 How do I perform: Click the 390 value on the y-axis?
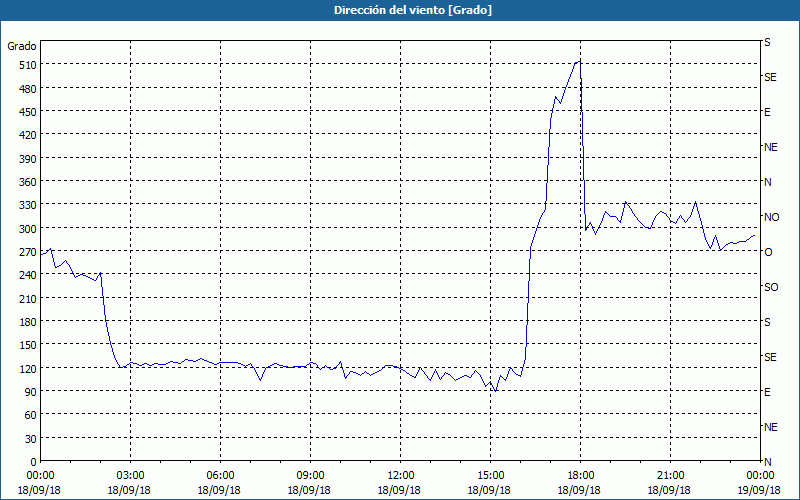click(28, 159)
